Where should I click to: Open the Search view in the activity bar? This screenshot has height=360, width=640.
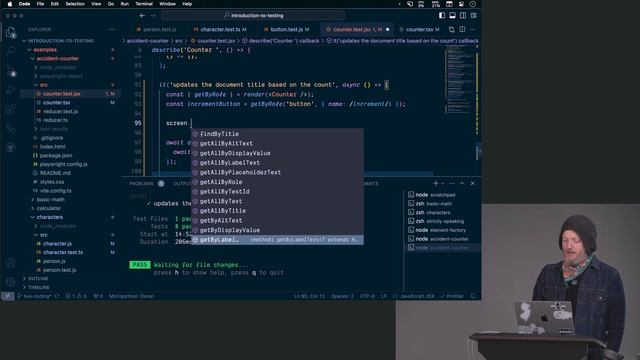coord(11,51)
